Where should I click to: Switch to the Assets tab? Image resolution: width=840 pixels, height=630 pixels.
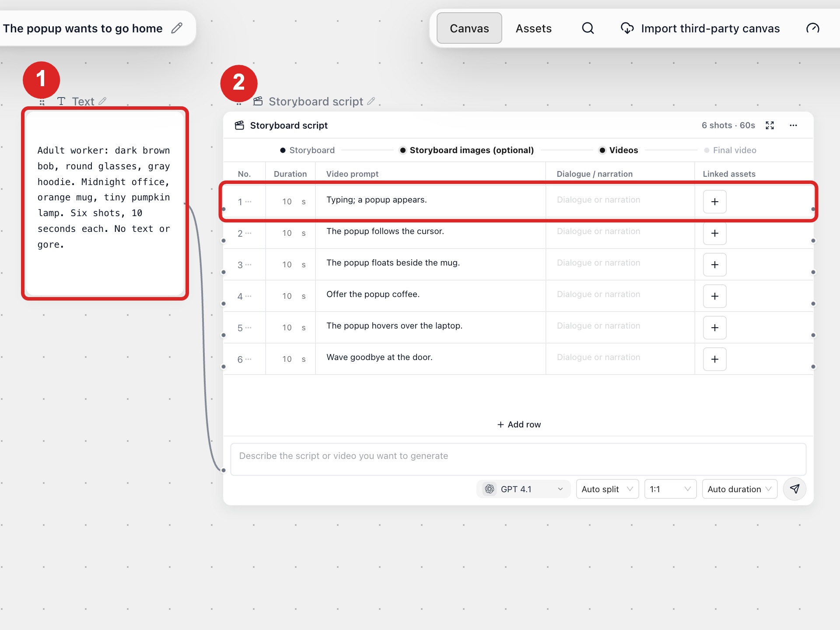533,28
